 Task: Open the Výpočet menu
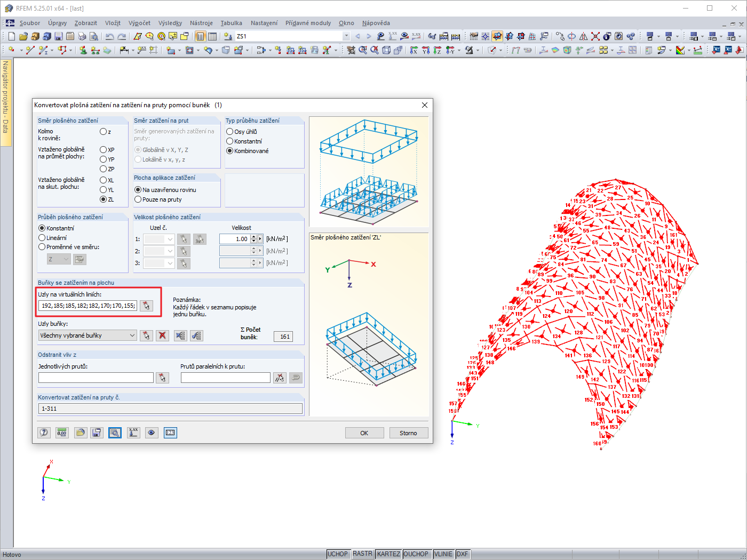coord(139,23)
